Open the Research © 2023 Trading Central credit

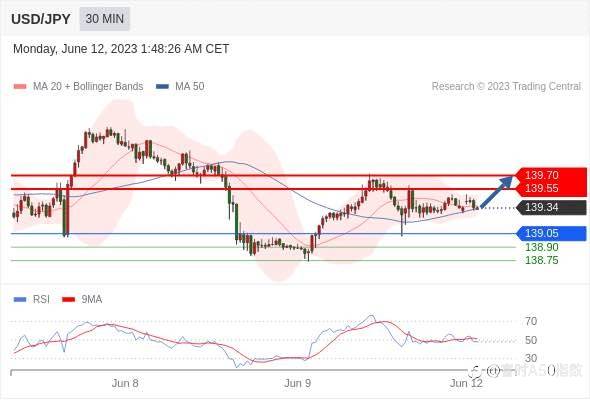click(x=506, y=87)
